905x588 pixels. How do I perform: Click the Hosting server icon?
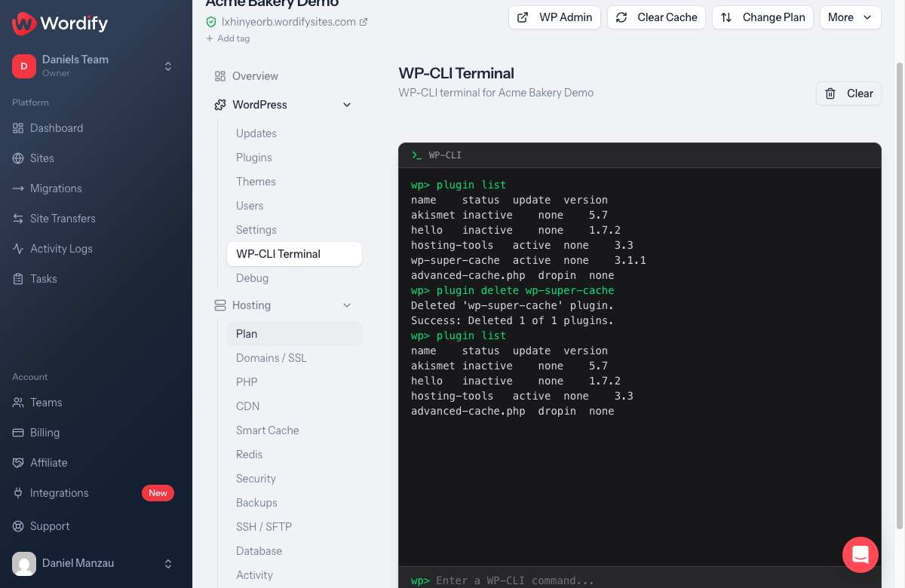(x=220, y=305)
